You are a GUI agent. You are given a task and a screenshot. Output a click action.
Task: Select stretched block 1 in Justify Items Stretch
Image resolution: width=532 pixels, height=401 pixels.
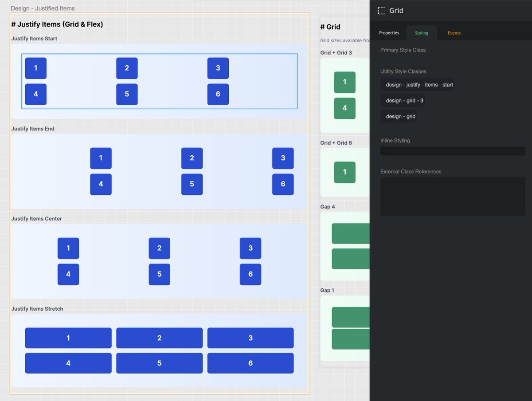tap(68, 338)
